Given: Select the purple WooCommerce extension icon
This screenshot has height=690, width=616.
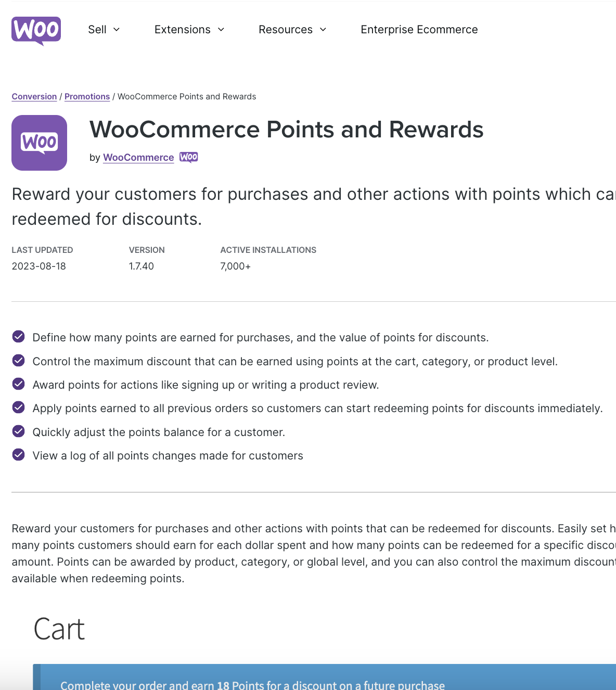Looking at the screenshot, I should pos(39,143).
